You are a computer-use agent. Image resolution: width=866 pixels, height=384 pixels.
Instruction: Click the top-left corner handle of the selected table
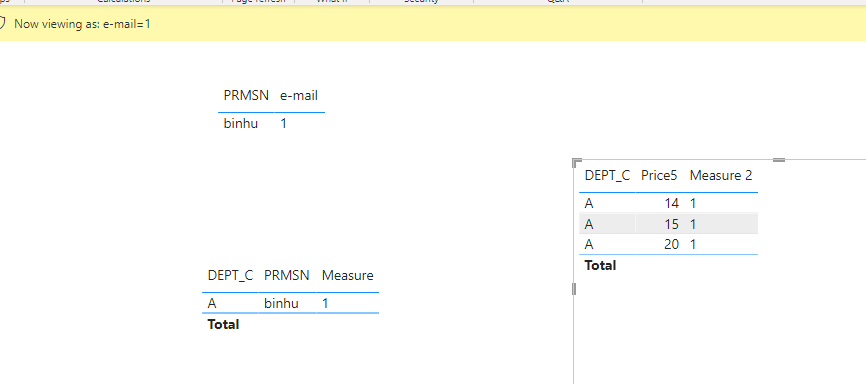[x=577, y=162]
